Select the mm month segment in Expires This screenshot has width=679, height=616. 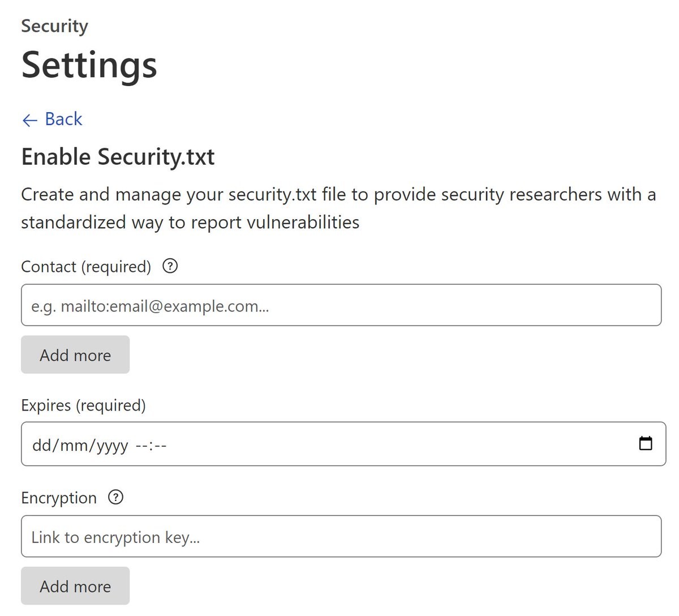coord(73,445)
